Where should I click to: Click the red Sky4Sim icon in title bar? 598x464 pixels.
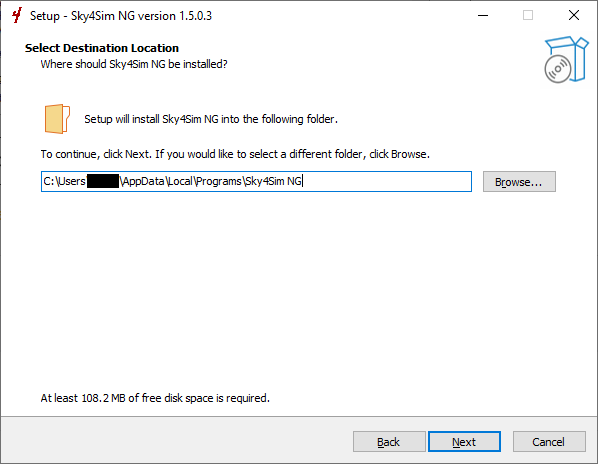pos(16,16)
